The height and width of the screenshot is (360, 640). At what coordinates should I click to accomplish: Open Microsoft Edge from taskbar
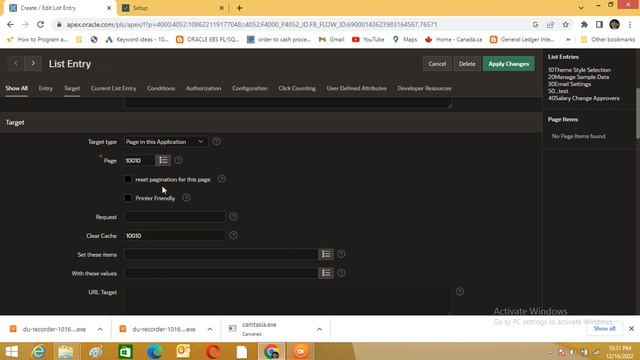click(x=154, y=351)
